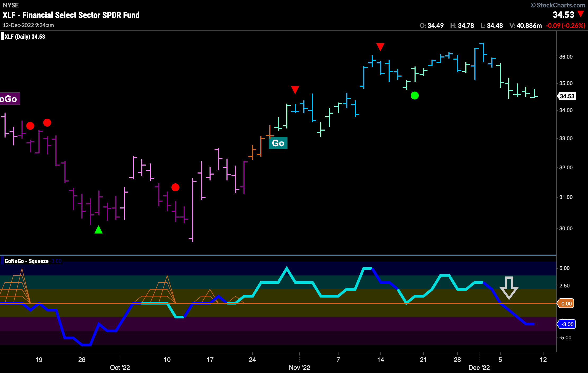Click the 'Oct '22' date axis label
This screenshot has width=588, height=373.
120,367
